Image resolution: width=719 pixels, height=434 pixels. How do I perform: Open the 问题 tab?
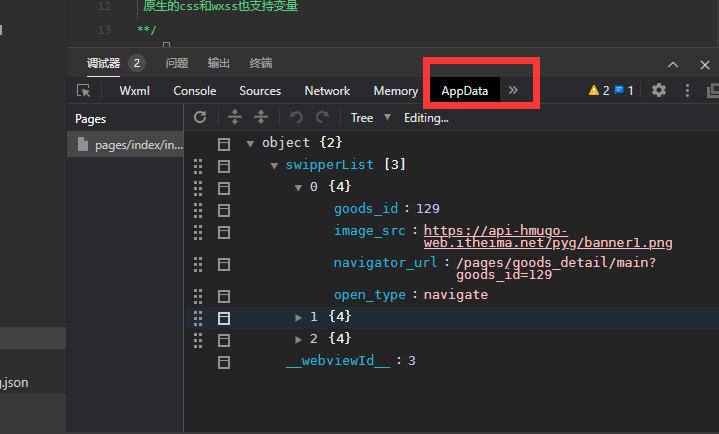tap(177, 63)
